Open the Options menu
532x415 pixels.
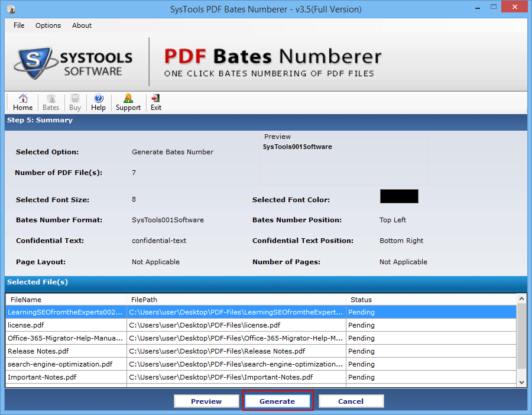pyautogui.click(x=48, y=25)
